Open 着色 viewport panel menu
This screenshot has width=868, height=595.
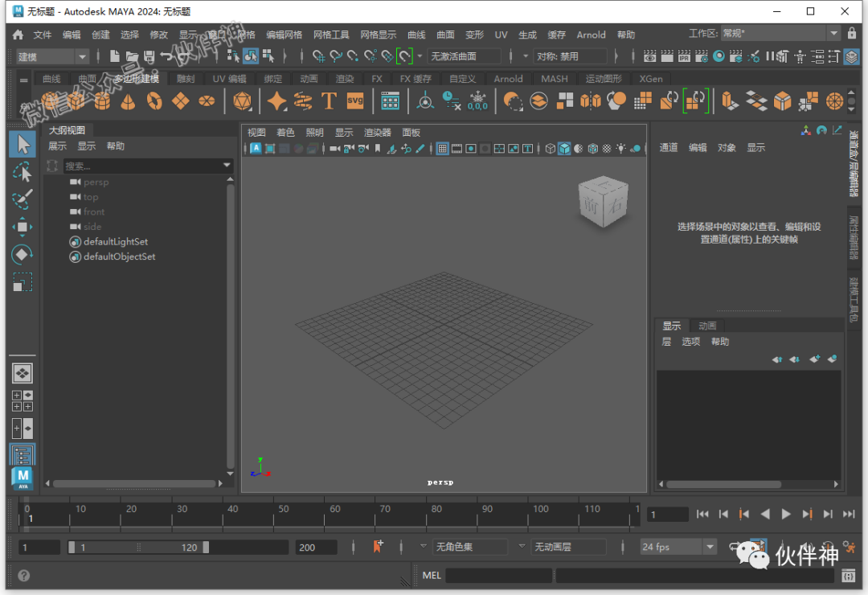[285, 133]
